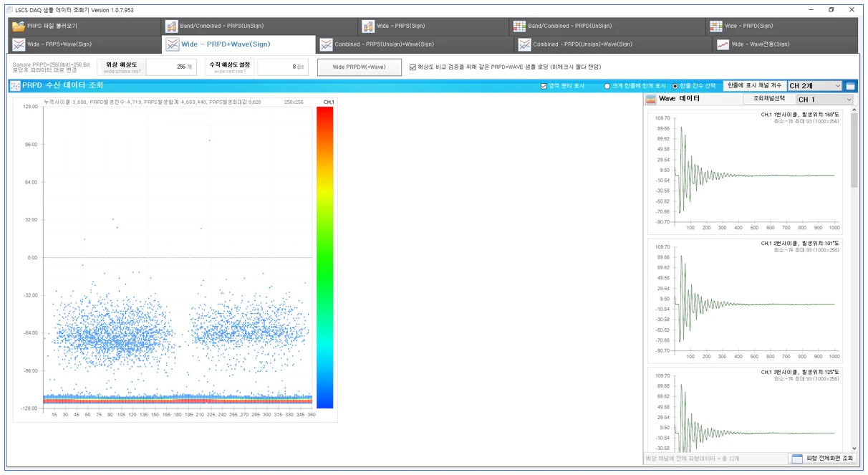Click the Wave 데이터 panel icon
The height and width of the screenshot is (475, 868).
(x=650, y=99)
